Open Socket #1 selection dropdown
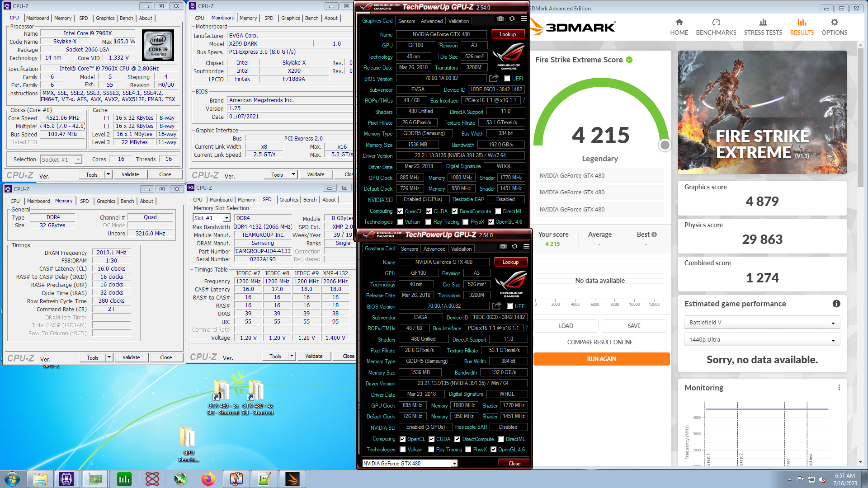This screenshot has width=868, height=488. tap(61, 160)
